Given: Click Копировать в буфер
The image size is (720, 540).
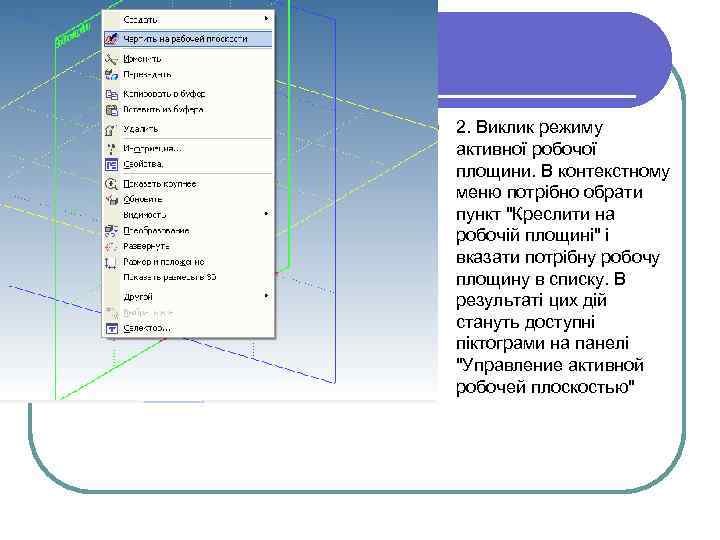Looking at the screenshot, I should tap(188, 94).
